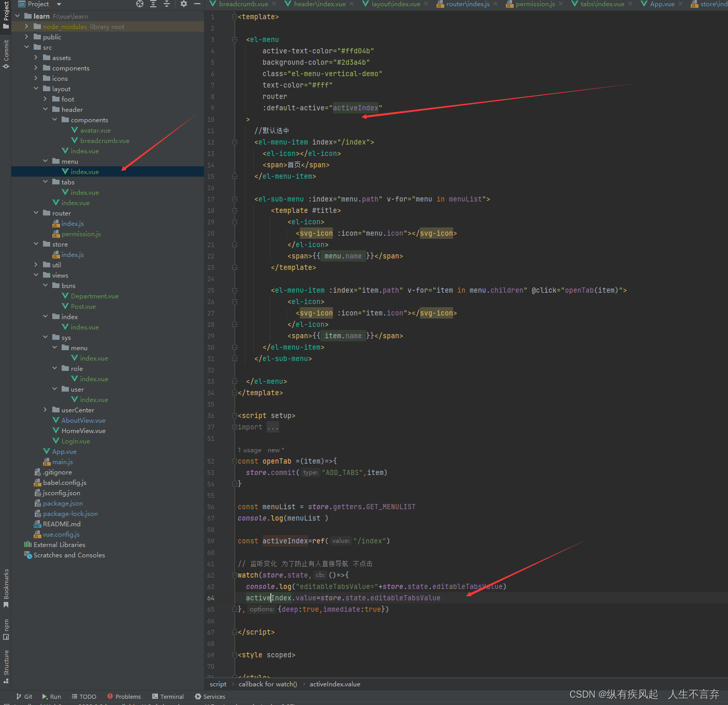This screenshot has height=705, width=728.
Task: Select package.json in project tree
Action: coord(63,503)
